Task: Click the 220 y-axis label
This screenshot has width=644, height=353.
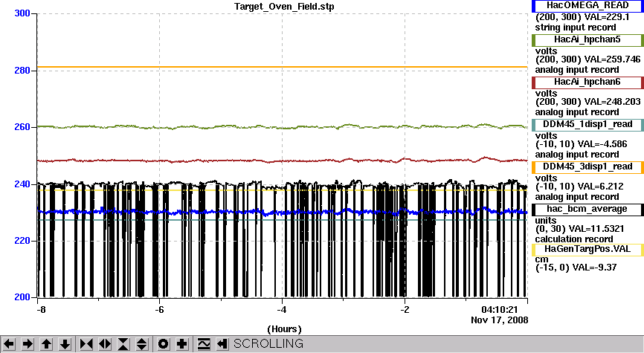Action: coord(22,241)
